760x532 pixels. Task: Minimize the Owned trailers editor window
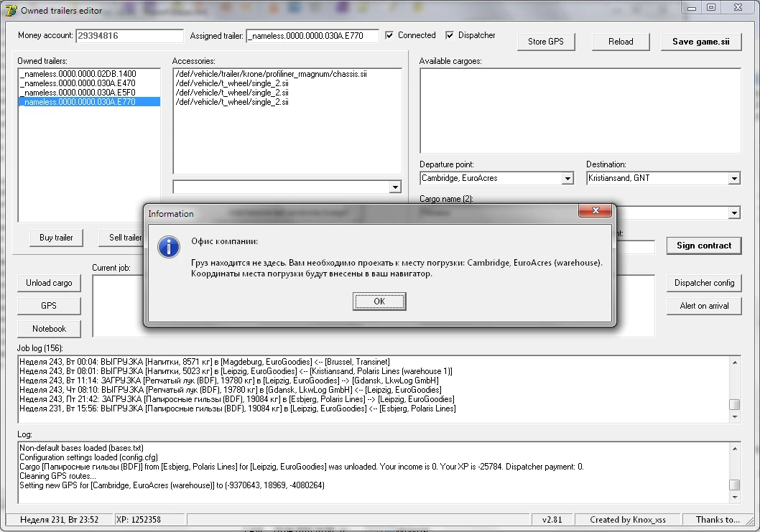pos(692,8)
